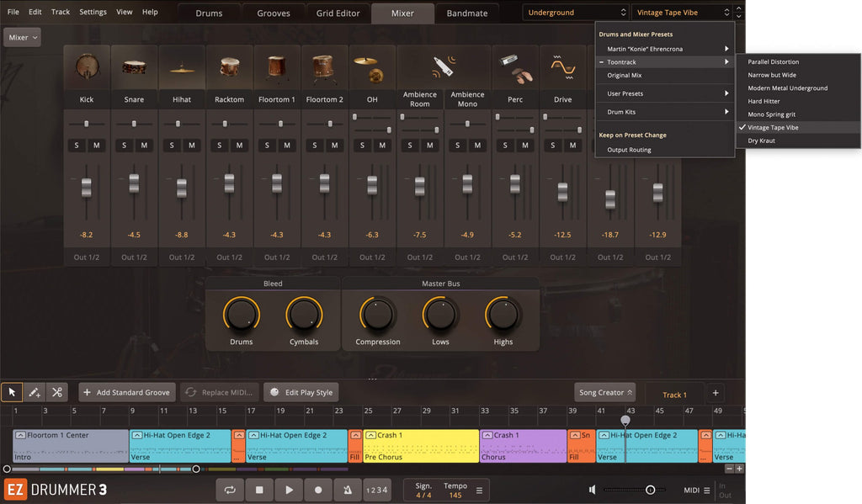The image size is (862, 504).
Task: Toggle the 1234 count-in button
Action: (x=377, y=490)
